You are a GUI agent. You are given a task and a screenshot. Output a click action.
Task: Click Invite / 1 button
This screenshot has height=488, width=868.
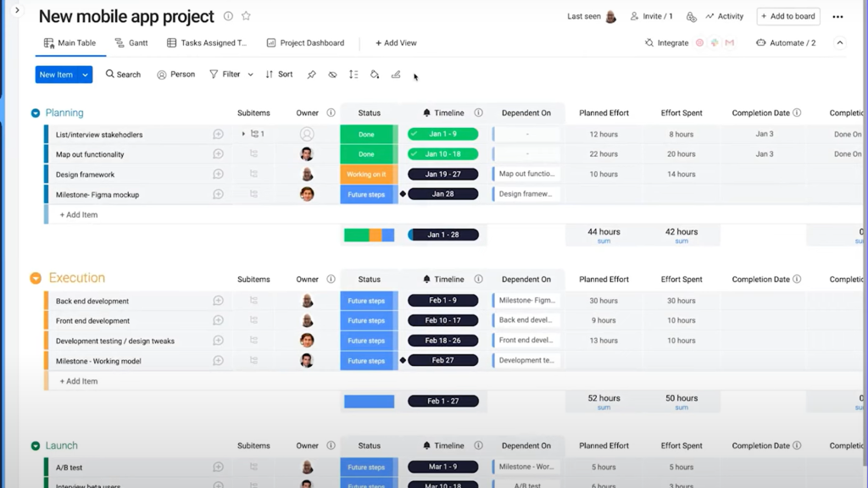(x=651, y=16)
